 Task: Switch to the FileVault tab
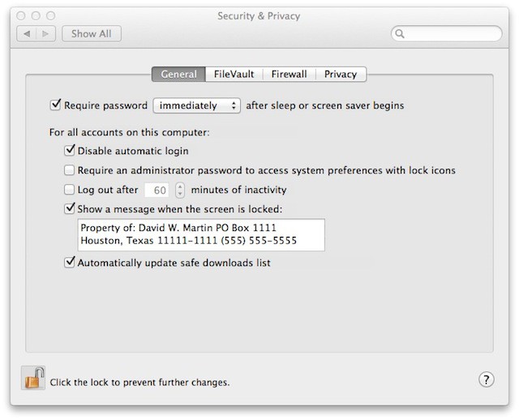(x=234, y=74)
